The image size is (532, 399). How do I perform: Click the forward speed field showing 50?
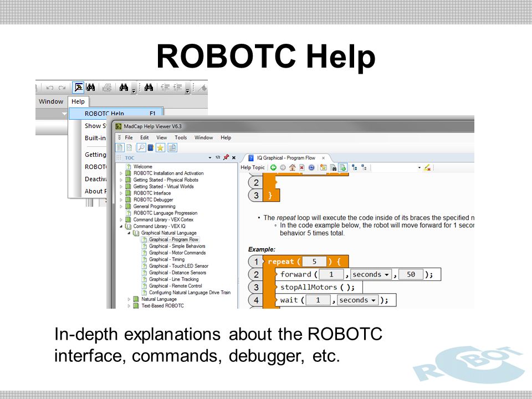pyautogui.click(x=411, y=274)
